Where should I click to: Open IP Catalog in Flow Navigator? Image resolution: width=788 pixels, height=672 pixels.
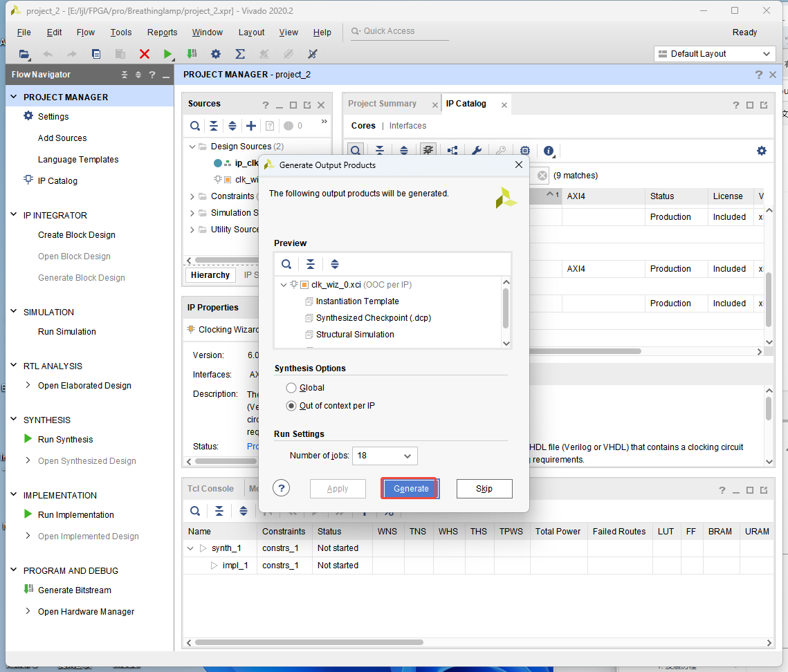coord(57,181)
